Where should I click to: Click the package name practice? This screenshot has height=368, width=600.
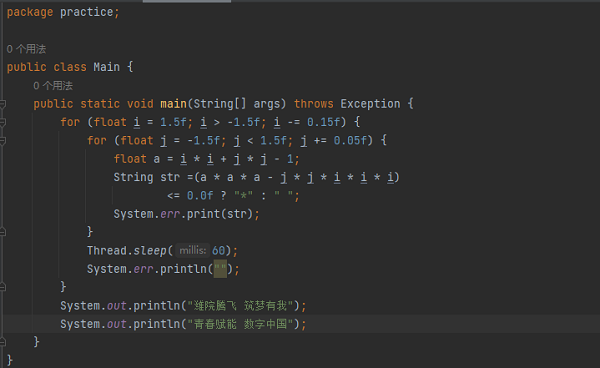click(x=86, y=12)
